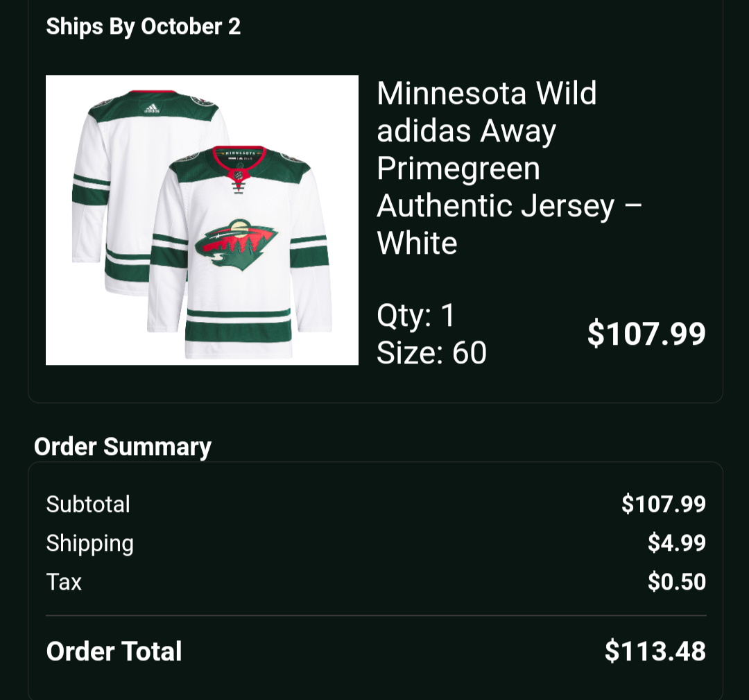Click the Minnesota Wild logo on the jersey
The height and width of the screenshot is (700, 749).
pyautogui.click(x=236, y=244)
